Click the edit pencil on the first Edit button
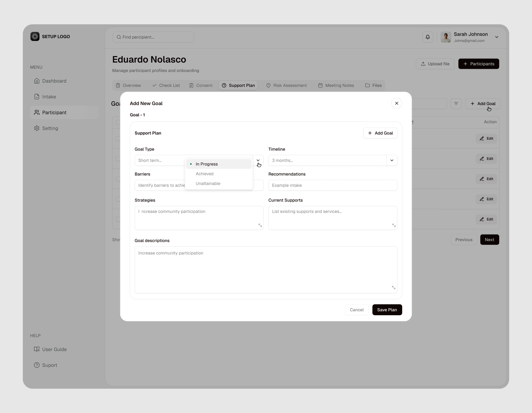532x413 pixels. tap(482, 138)
